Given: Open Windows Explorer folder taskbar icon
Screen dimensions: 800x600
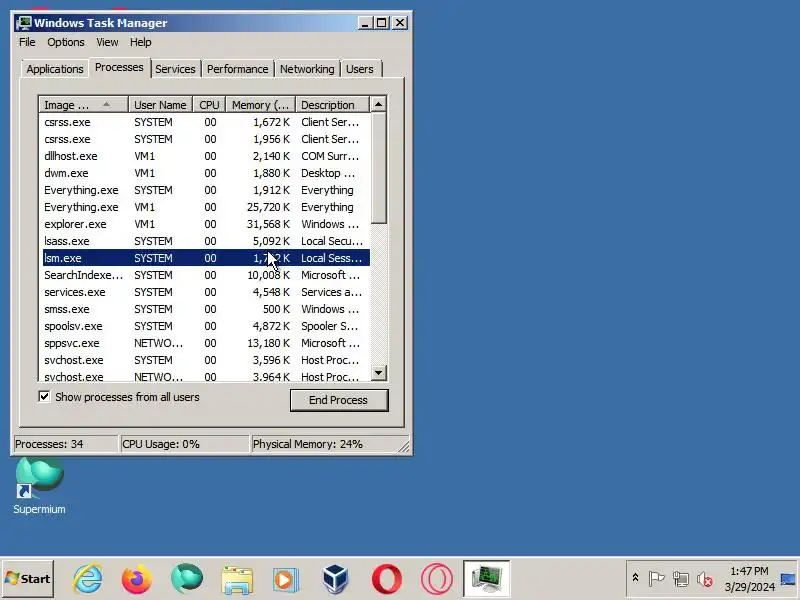Looking at the screenshot, I should click(x=237, y=580).
